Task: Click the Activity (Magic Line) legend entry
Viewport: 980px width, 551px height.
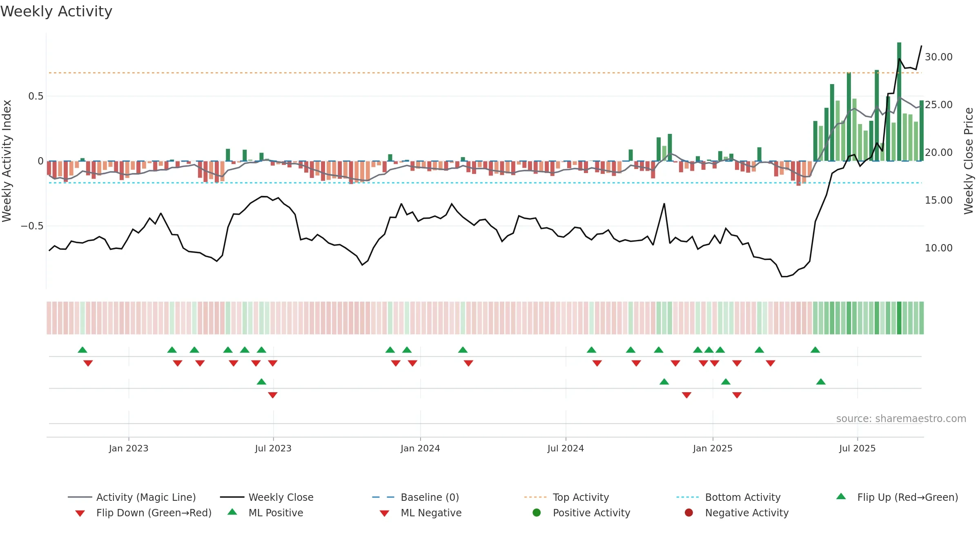Action: [132, 497]
